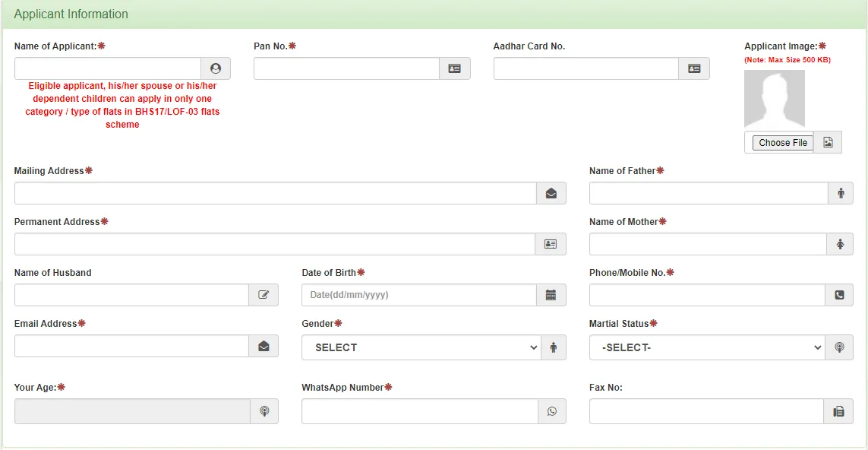The image size is (868, 450).
Task: Expand the Martial Status dropdown
Action: pyautogui.click(x=707, y=347)
